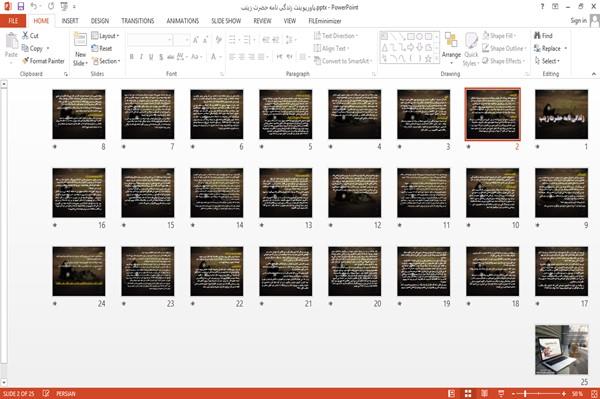The width and height of the screenshot is (600, 399).
Task: Click the Undo arrow icon
Action: click(34, 6)
